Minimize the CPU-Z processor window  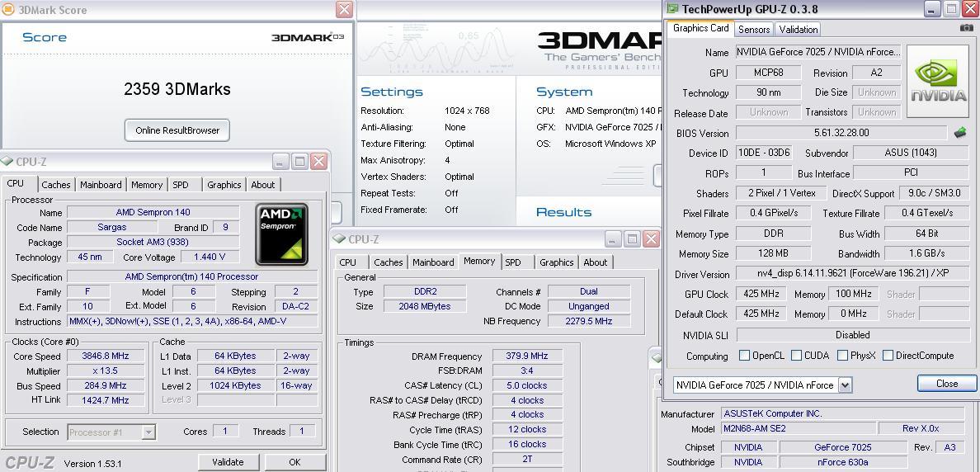(280, 161)
